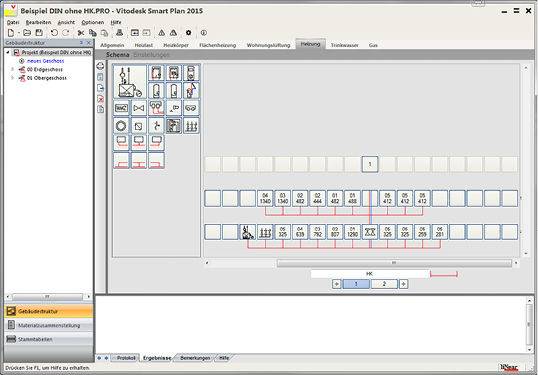
Task: Open the Materialzusammenstellung panel
Action: 49,325
